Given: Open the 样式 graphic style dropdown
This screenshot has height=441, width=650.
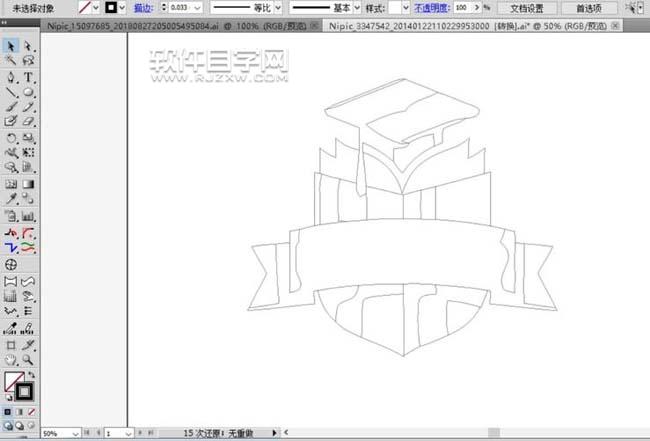Looking at the screenshot, I should (x=405, y=7).
